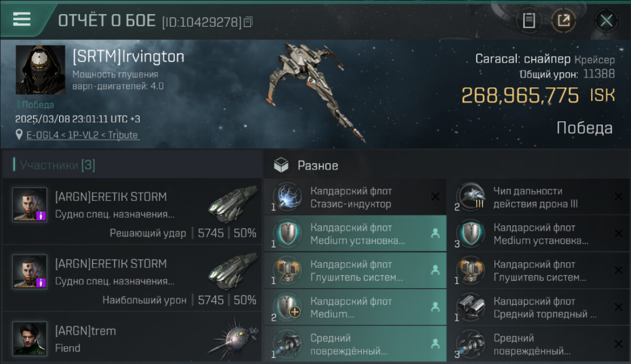Click the Средний торпедный launcher icon
The height and width of the screenshot is (364, 631).
coord(471,307)
